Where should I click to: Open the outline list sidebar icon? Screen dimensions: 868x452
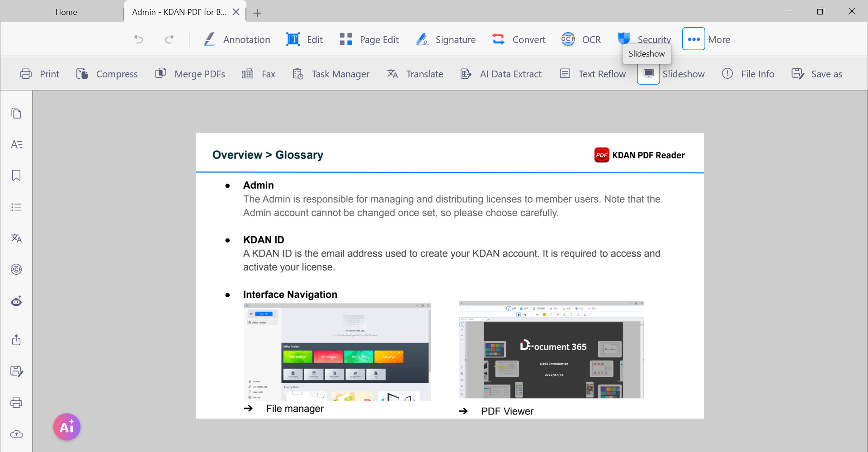point(16,207)
